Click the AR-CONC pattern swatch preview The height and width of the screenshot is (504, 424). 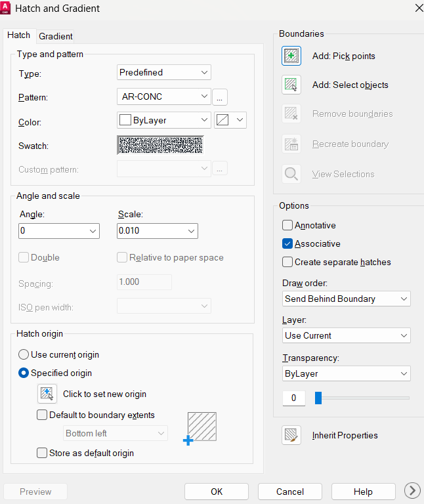tap(160, 145)
